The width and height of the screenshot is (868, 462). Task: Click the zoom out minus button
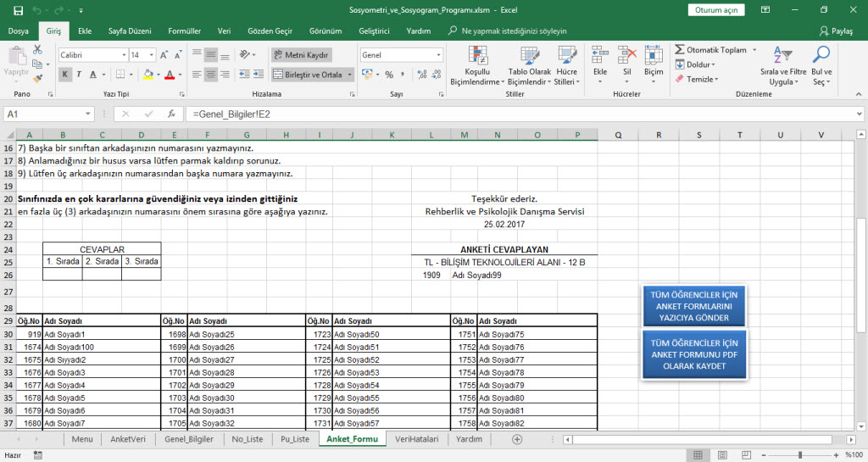click(764, 455)
